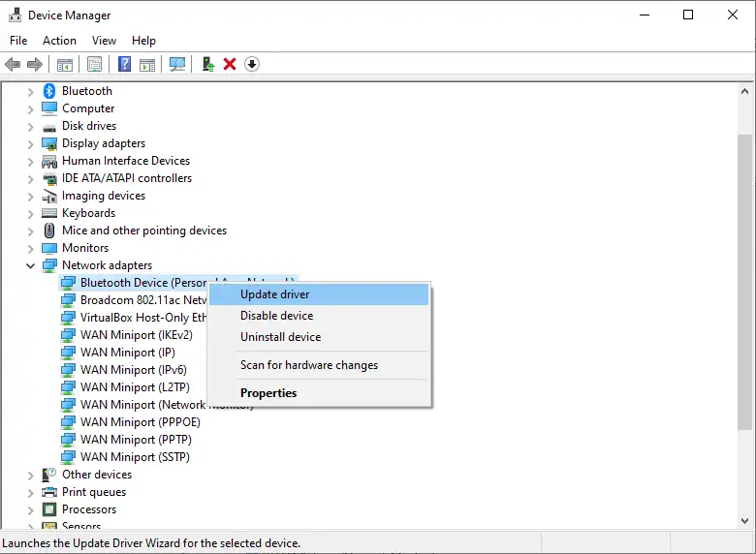
Task: Expand the Monitors node
Action: [x=30, y=249]
